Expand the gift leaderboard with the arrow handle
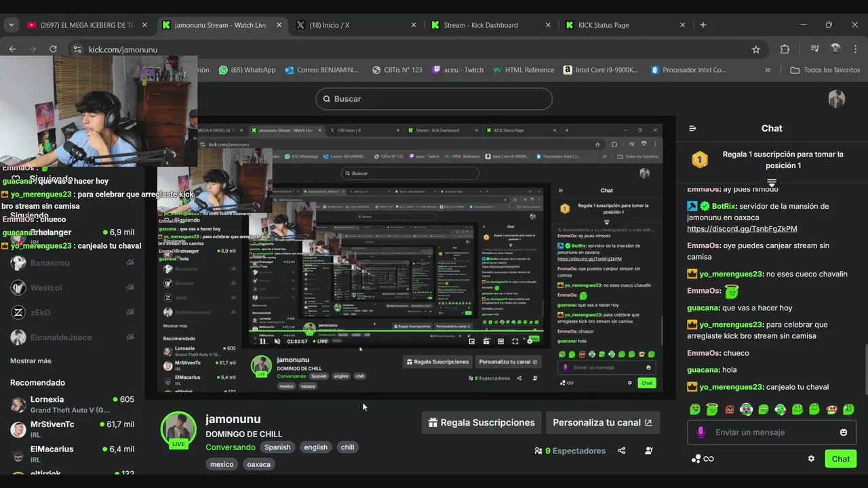The height and width of the screenshot is (488, 868). click(771, 183)
